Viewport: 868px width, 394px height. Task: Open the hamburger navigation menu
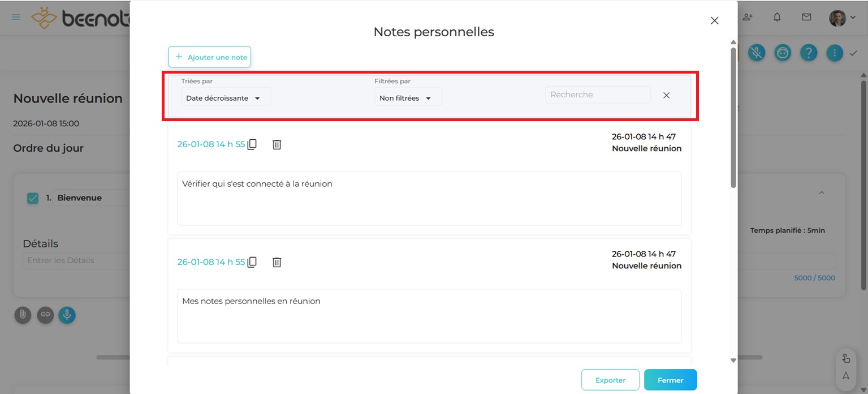point(16,18)
